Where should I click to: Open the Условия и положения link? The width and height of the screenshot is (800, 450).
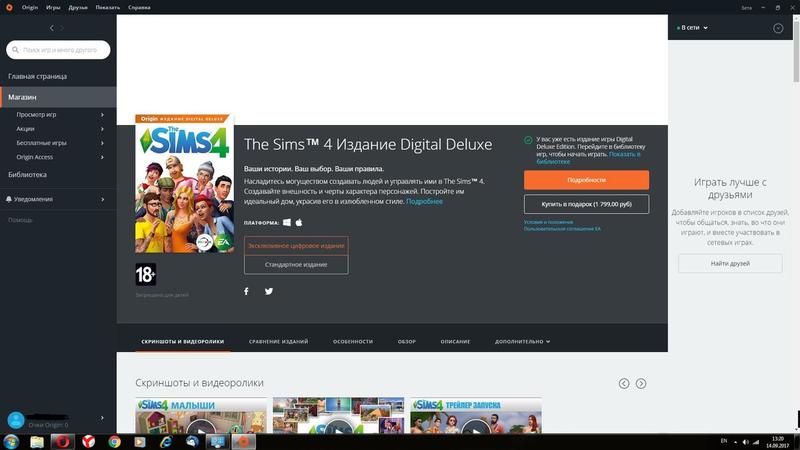pos(548,222)
